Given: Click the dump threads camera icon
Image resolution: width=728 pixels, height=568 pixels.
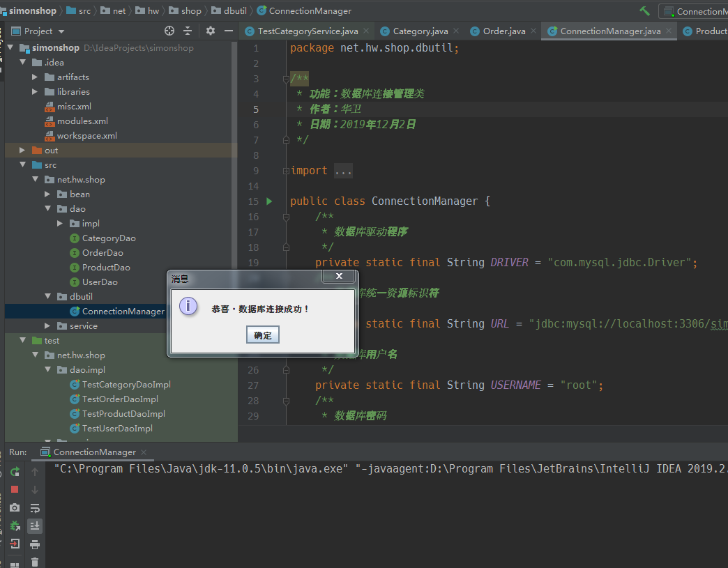Looking at the screenshot, I should [x=15, y=507].
